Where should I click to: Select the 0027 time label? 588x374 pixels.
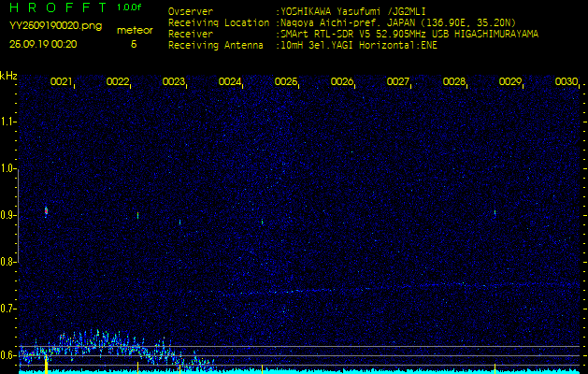(398, 82)
